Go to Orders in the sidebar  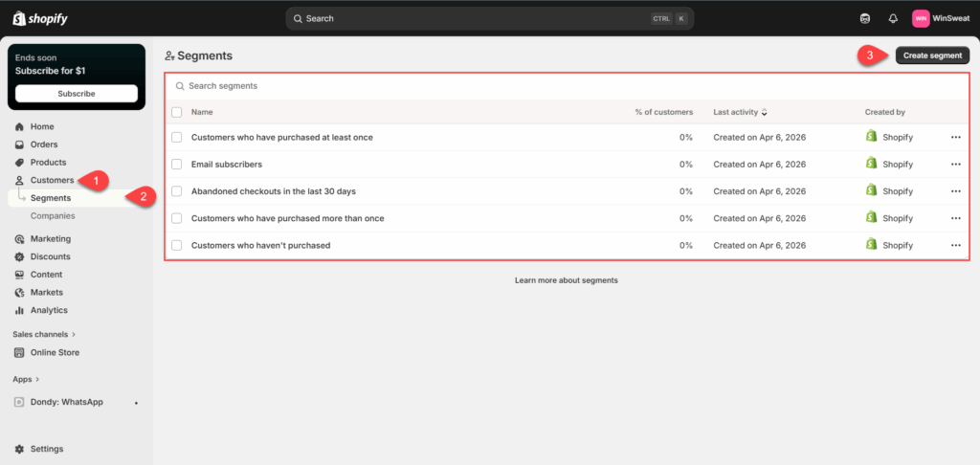(44, 144)
